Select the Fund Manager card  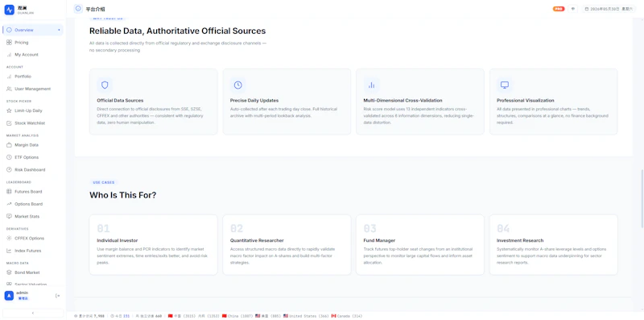(419, 245)
